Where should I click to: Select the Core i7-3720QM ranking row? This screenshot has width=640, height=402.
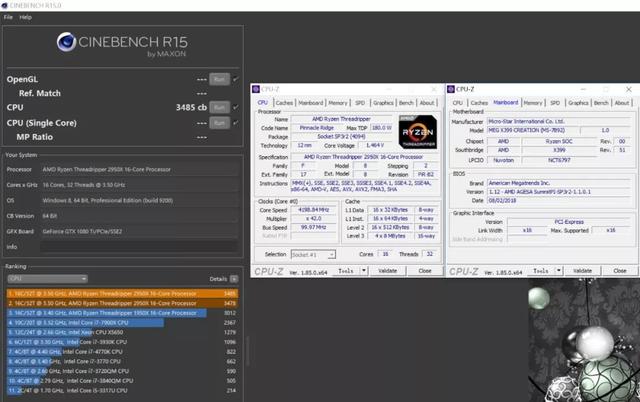point(122,371)
